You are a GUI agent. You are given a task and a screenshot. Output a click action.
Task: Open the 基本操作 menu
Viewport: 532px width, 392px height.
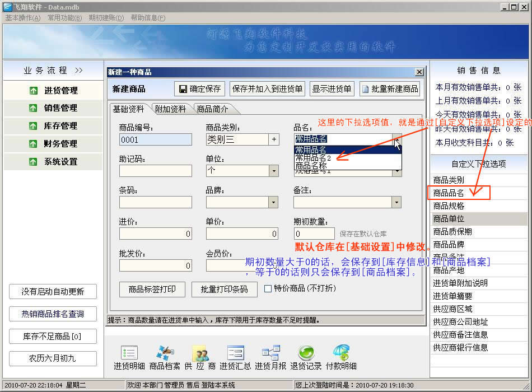(23, 18)
